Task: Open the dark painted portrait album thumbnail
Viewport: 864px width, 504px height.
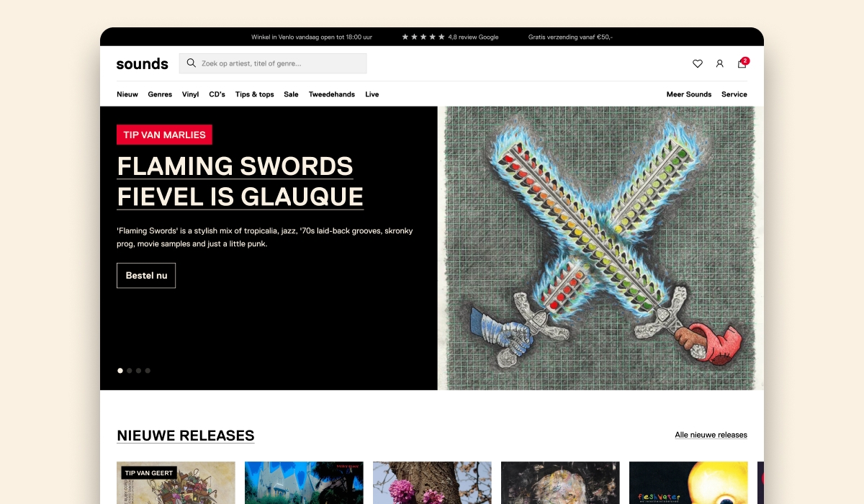Action: coord(560,482)
